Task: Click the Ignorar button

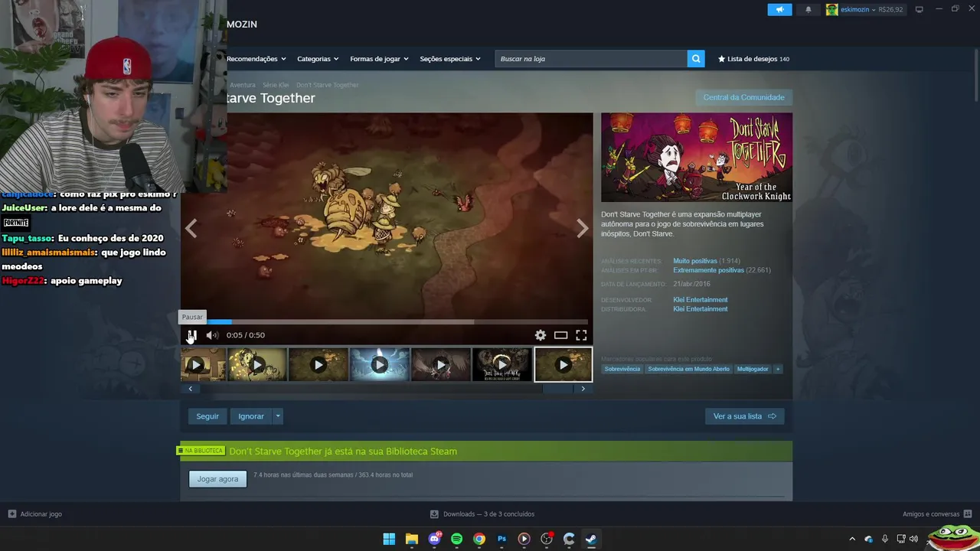Action: point(251,416)
